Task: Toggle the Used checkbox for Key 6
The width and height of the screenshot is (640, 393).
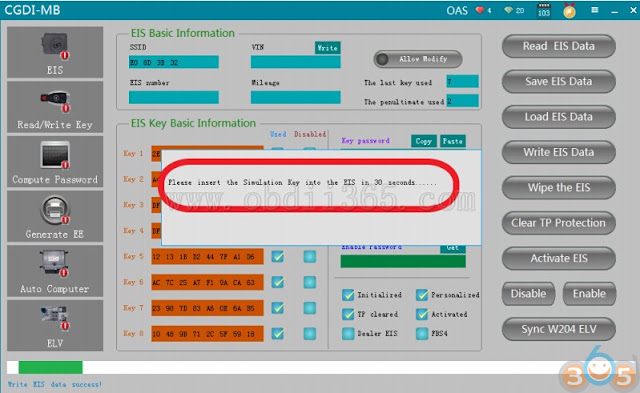Action: (278, 282)
